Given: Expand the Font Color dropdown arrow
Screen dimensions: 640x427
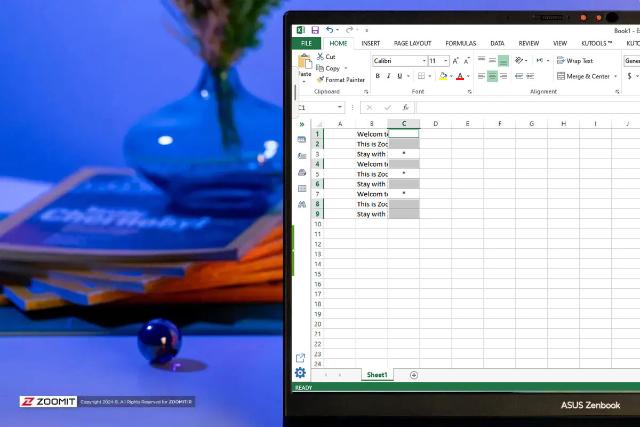Looking at the screenshot, I should click(x=468, y=76).
